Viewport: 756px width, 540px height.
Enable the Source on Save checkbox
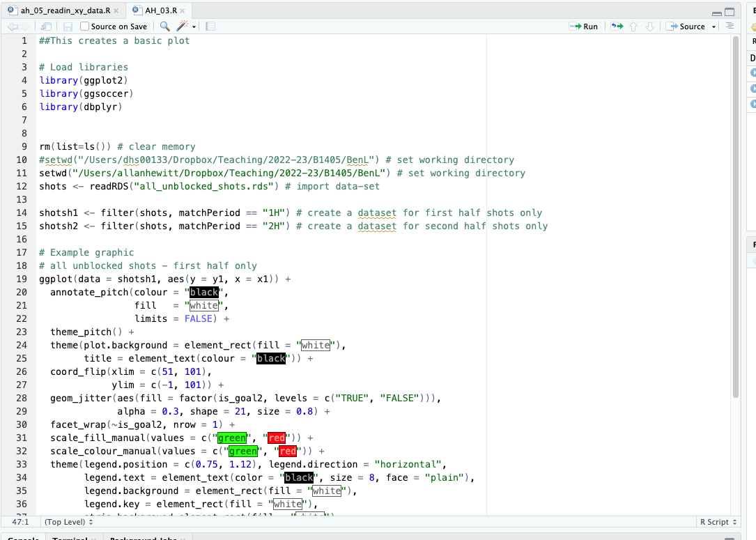[x=84, y=26]
